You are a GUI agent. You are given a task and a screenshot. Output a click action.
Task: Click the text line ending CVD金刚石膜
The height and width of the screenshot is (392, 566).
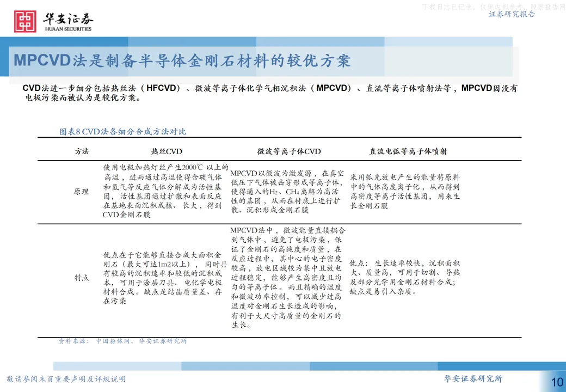(127, 215)
